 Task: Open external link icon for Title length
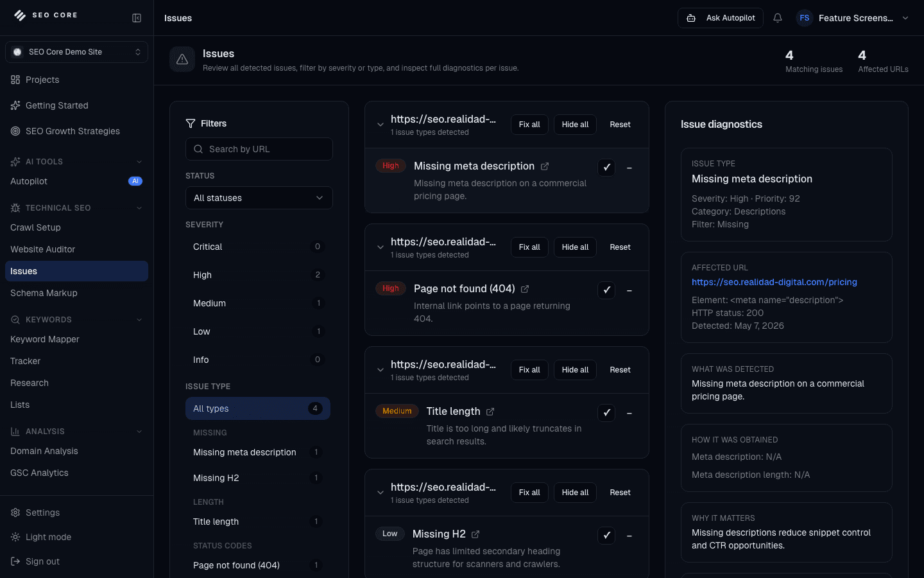pos(490,412)
